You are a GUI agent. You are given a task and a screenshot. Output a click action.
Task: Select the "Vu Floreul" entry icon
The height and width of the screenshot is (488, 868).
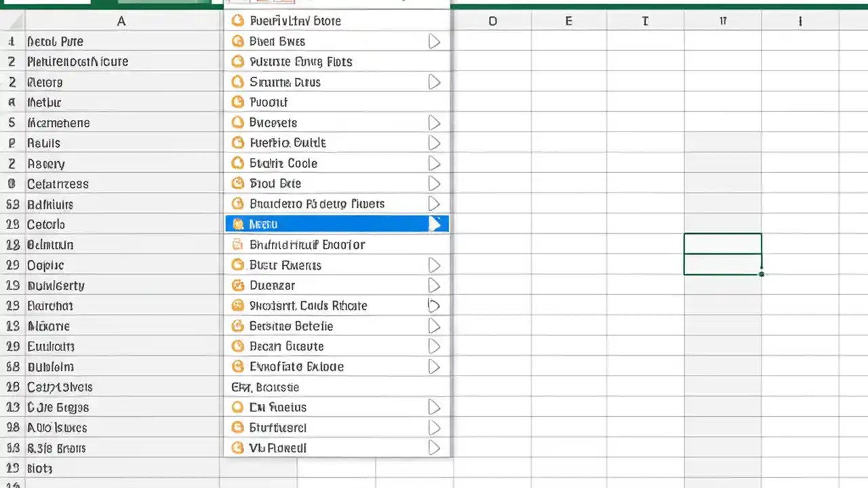238,447
